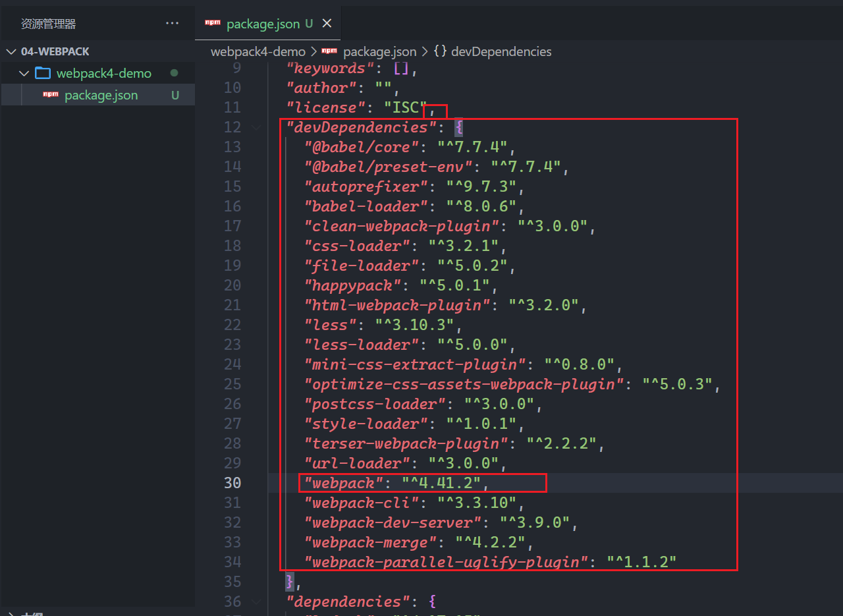Click the npm icon on the package.json tab
The height and width of the screenshot is (616, 843).
pos(213,23)
